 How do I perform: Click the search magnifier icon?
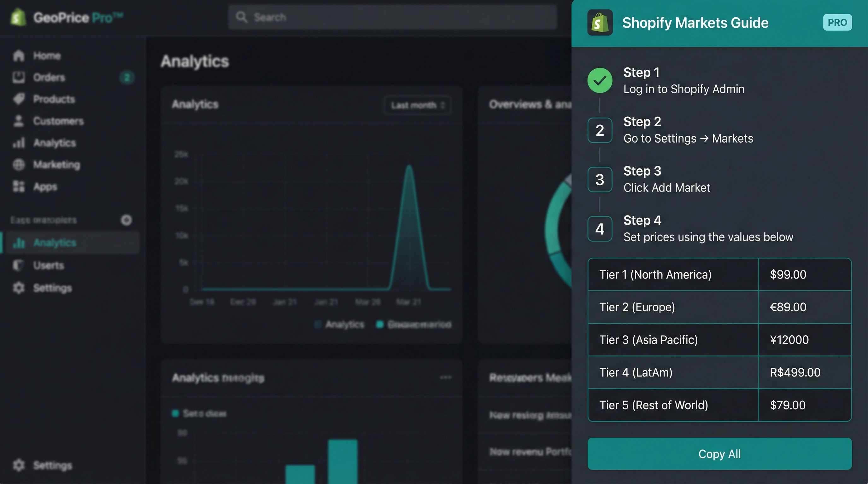pyautogui.click(x=242, y=17)
